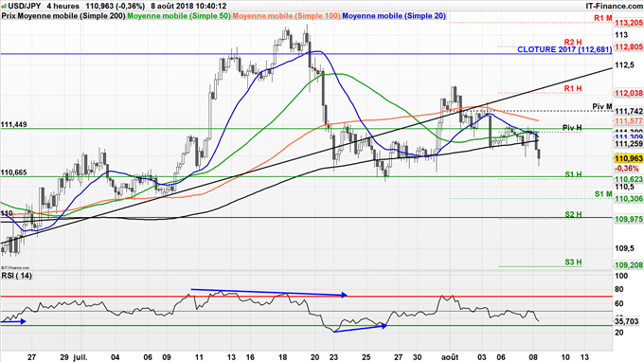Click the '23' date axis label

(333, 357)
